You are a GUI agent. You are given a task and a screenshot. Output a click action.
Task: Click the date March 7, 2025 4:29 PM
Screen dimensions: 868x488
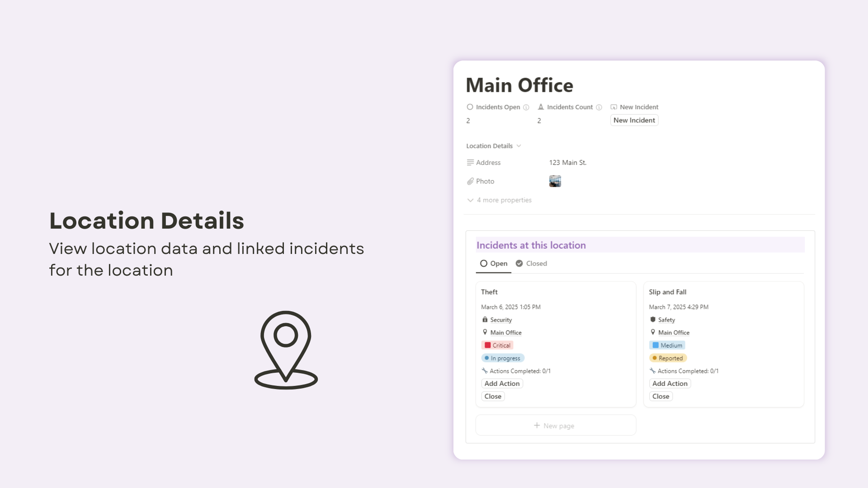coord(678,307)
